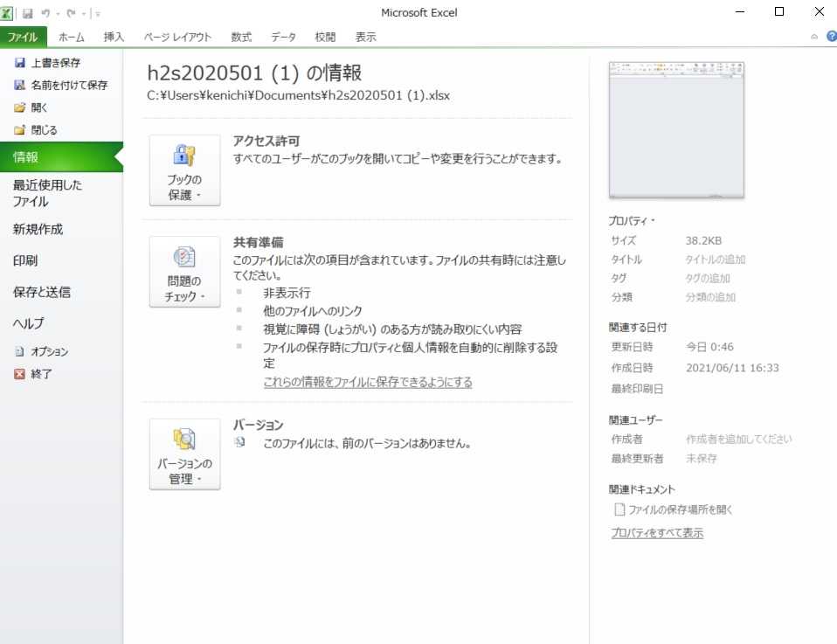Close workbook with 閉じる icon
The height and width of the screenshot is (644, 837).
pyautogui.click(x=20, y=130)
